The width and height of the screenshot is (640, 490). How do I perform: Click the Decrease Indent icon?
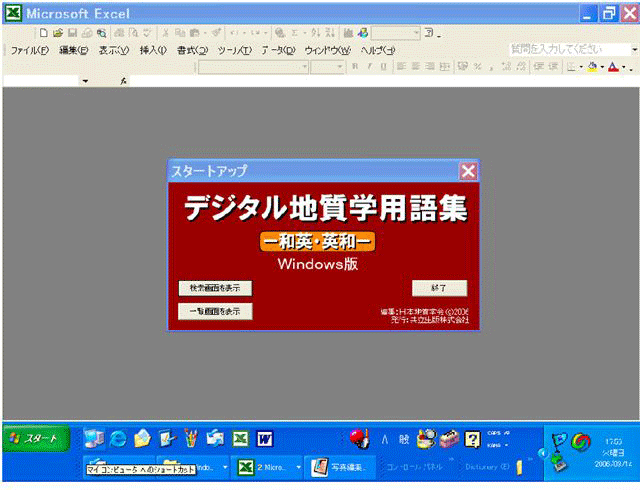pyautogui.click(x=539, y=67)
